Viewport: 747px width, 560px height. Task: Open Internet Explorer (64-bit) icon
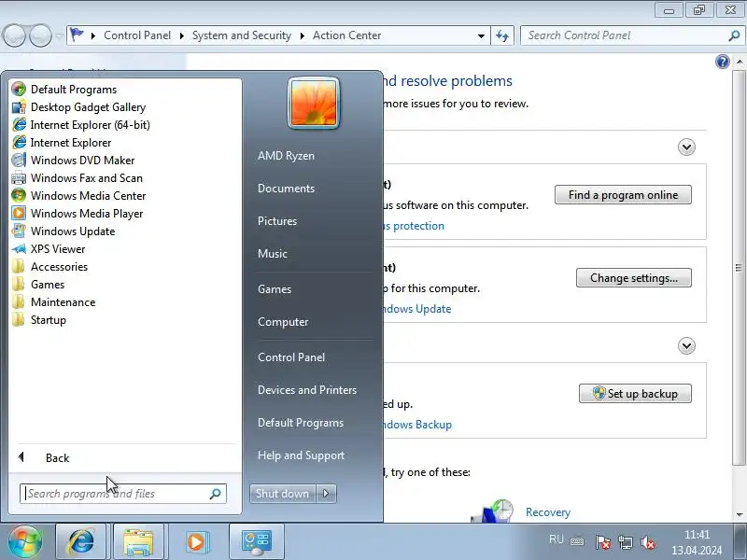(19, 125)
